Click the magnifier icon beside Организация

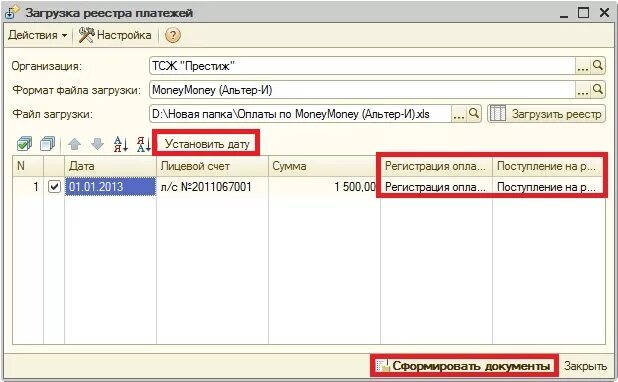pos(598,65)
